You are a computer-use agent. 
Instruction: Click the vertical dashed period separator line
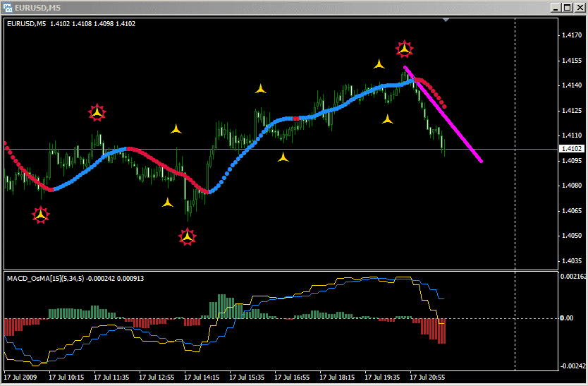point(515,193)
